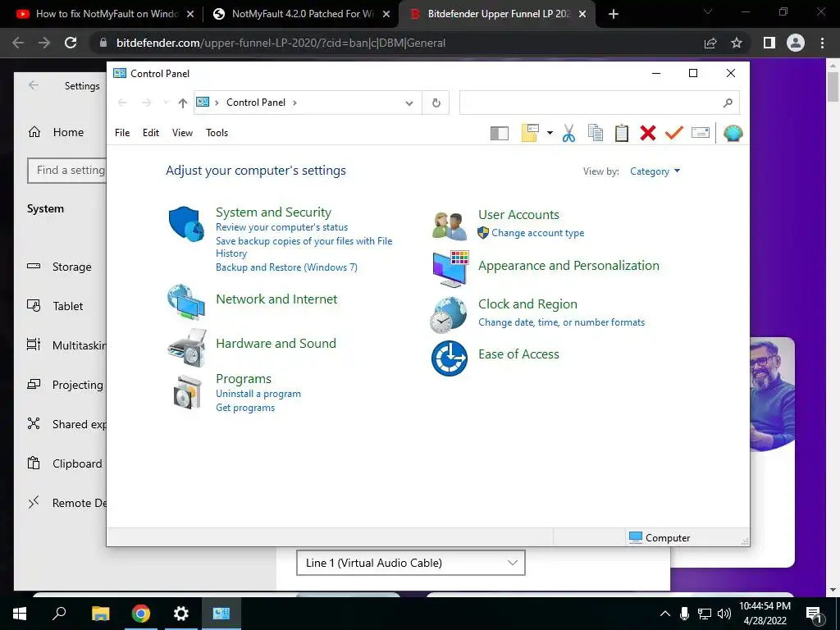Click the refresh button in Control Panel address bar

point(436,103)
